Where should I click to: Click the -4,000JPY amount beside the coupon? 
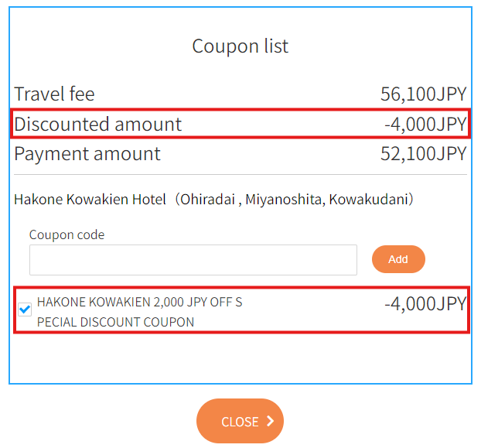click(x=425, y=303)
